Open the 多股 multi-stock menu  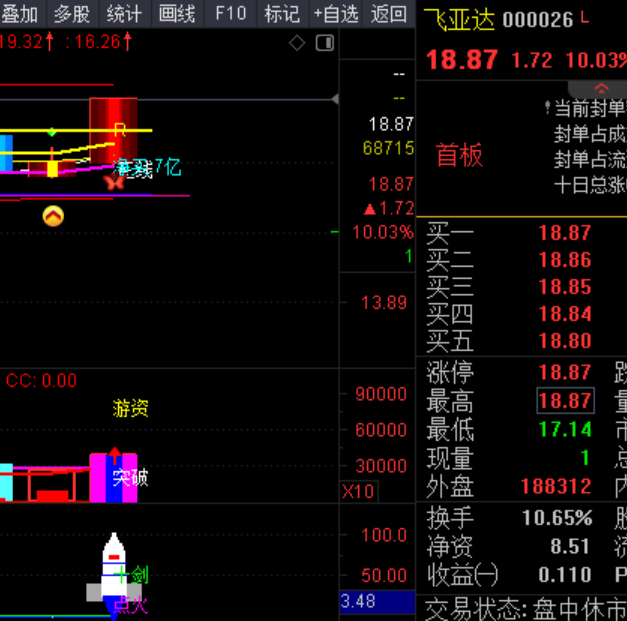[73, 14]
